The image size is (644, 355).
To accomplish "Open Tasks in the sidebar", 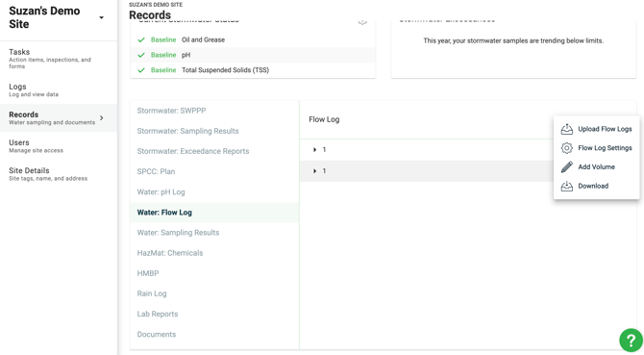I will 59,59.
